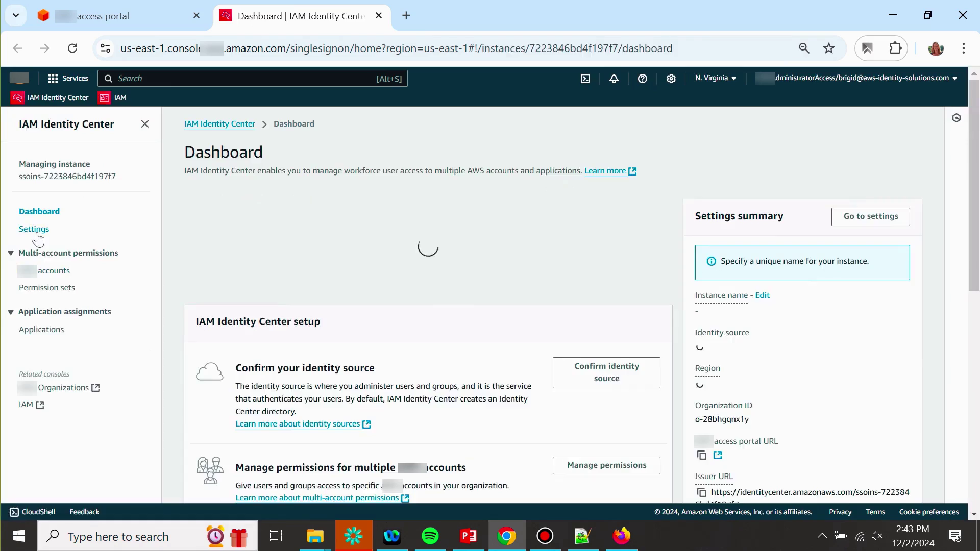Open the Terms footer link

(875, 512)
